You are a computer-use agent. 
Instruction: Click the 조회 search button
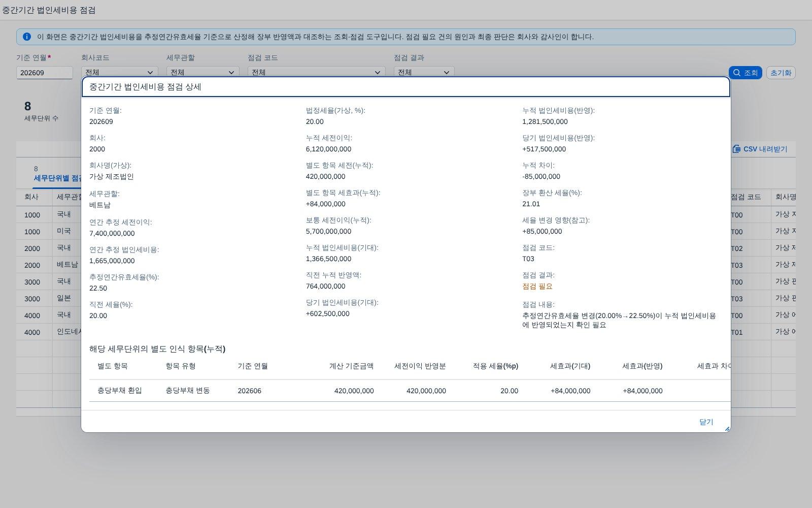(745, 73)
